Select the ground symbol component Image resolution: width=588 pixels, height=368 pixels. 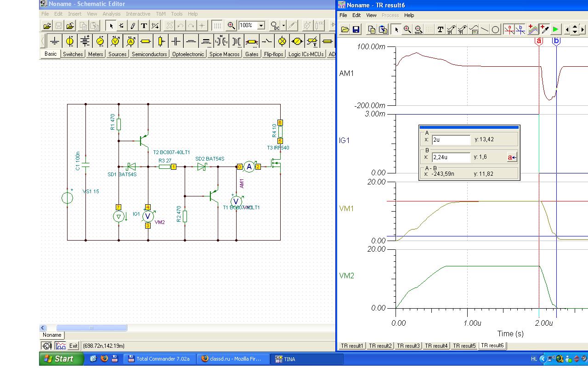[x=55, y=41]
